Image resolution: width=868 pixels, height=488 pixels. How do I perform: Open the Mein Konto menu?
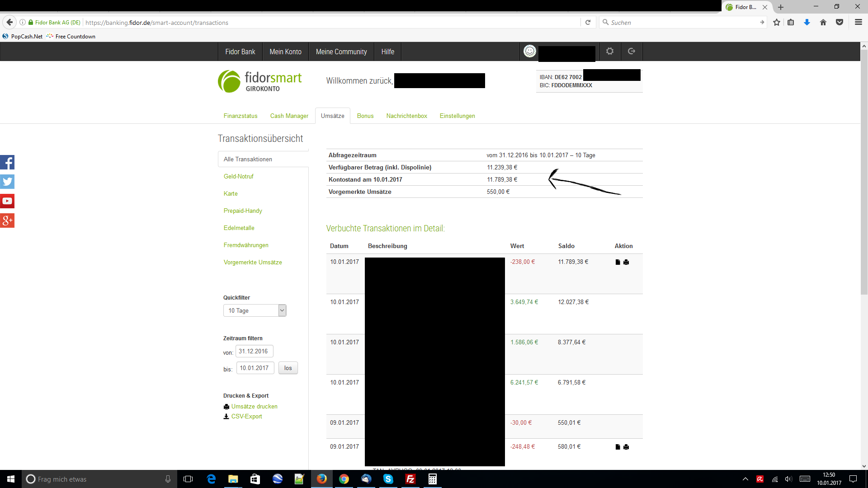(x=285, y=52)
